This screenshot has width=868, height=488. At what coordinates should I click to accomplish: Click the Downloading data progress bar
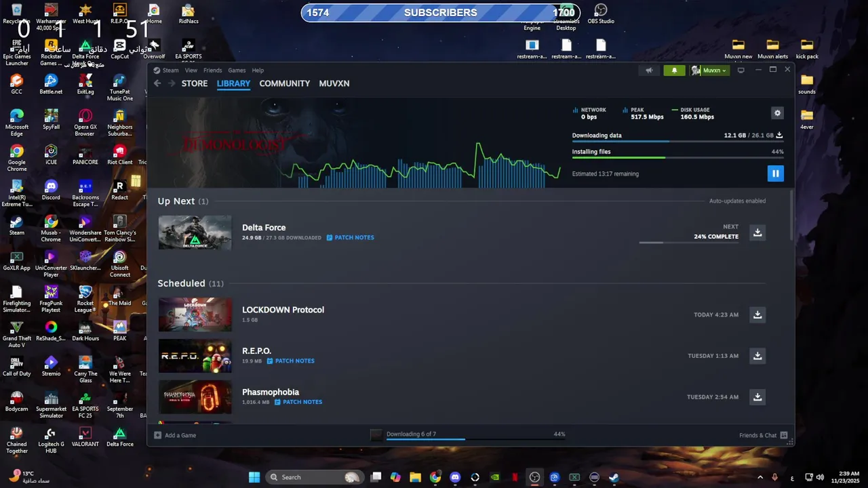tap(677, 141)
